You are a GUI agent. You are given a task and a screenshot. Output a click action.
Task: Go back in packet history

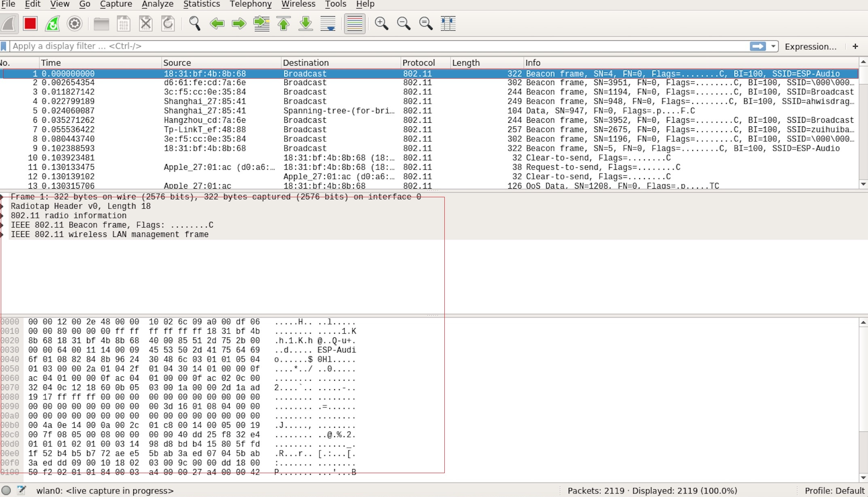(217, 23)
